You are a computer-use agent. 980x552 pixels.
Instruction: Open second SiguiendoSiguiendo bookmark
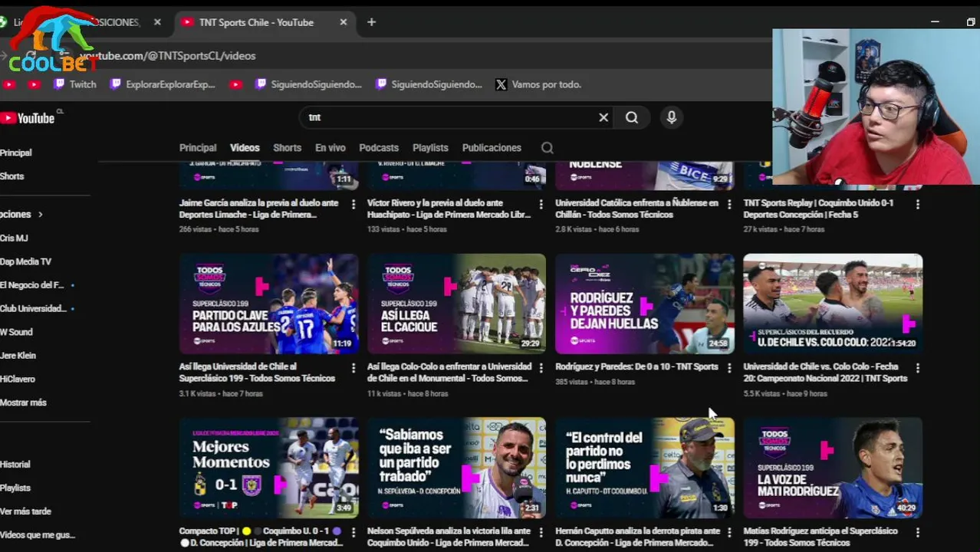pos(429,84)
